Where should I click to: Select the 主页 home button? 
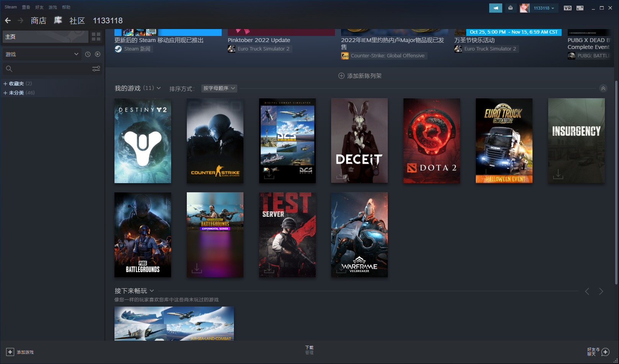(x=46, y=37)
